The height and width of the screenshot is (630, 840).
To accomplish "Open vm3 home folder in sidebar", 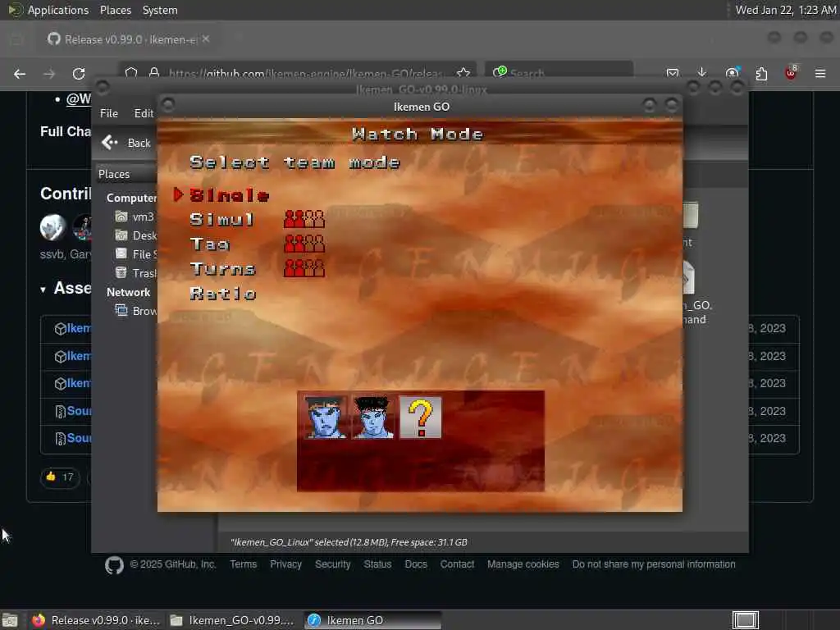I will [x=135, y=217].
